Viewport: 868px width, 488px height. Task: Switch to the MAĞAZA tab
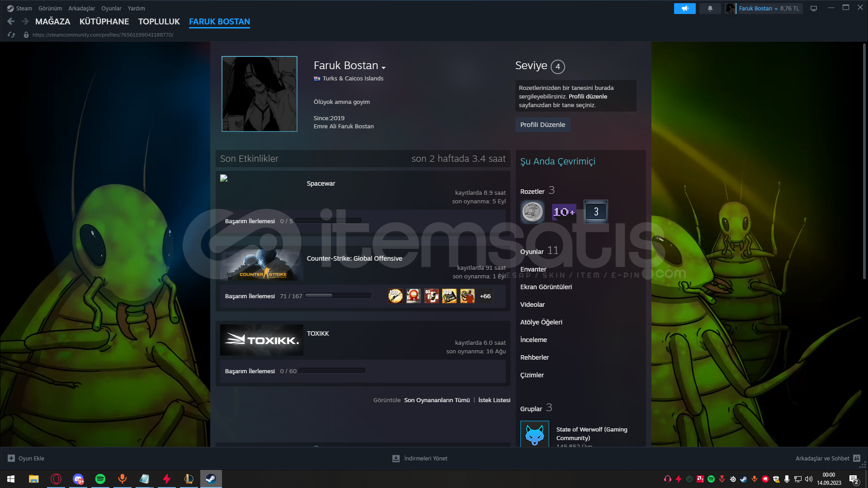pyautogui.click(x=52, y=21)
